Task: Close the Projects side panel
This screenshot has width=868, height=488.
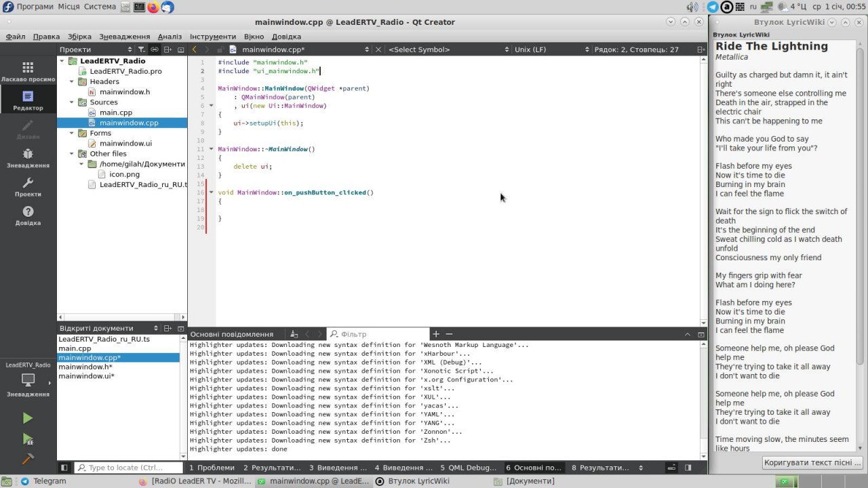Action: click(x=180, y=49)
